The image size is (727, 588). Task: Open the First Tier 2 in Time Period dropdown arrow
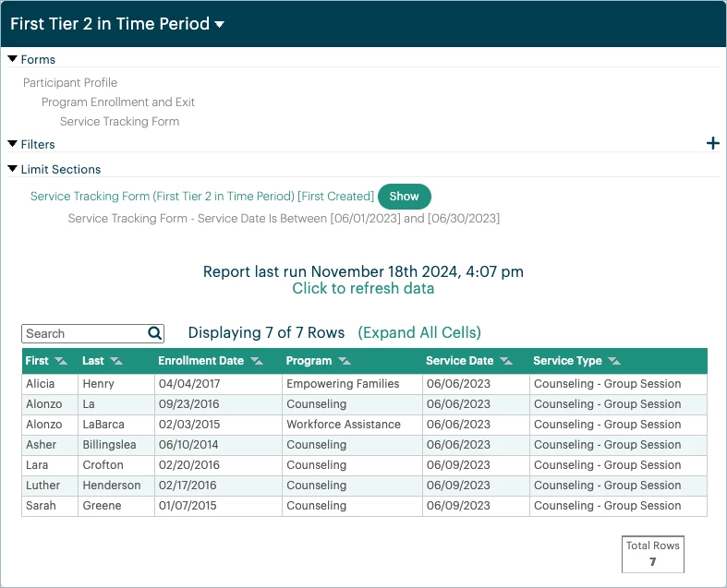[219, 25]
